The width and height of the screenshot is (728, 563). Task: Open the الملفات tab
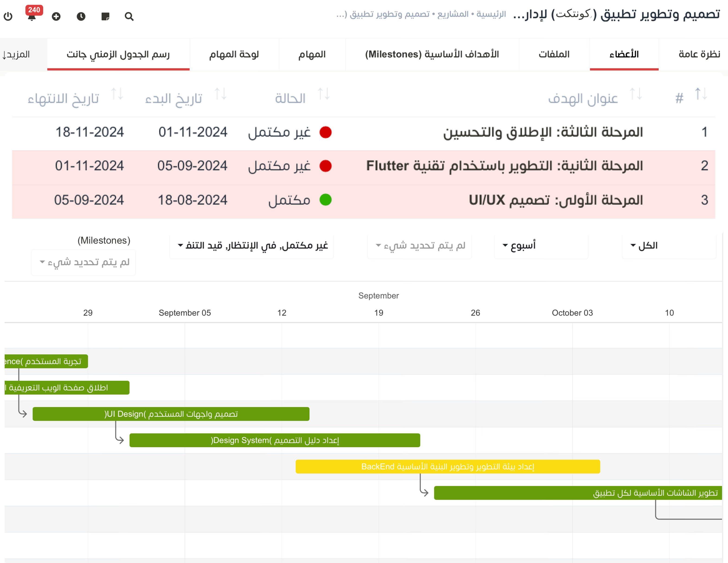(x=554, y=54)
